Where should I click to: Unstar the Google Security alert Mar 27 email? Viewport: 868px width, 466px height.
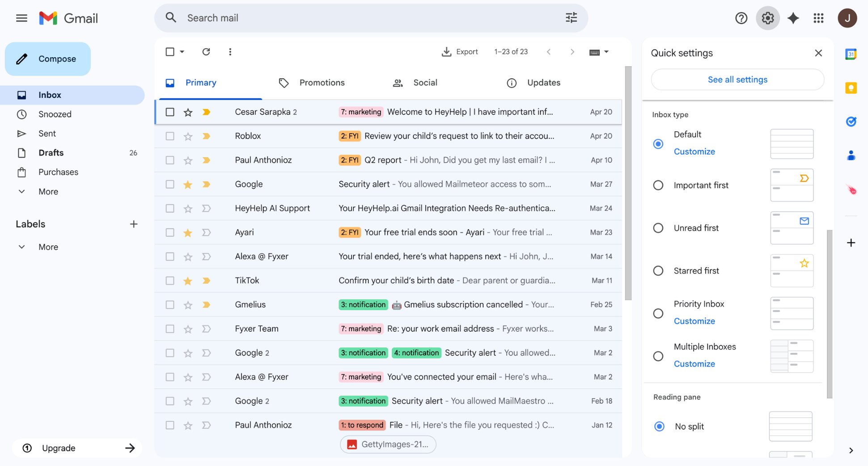coord(188,185)
